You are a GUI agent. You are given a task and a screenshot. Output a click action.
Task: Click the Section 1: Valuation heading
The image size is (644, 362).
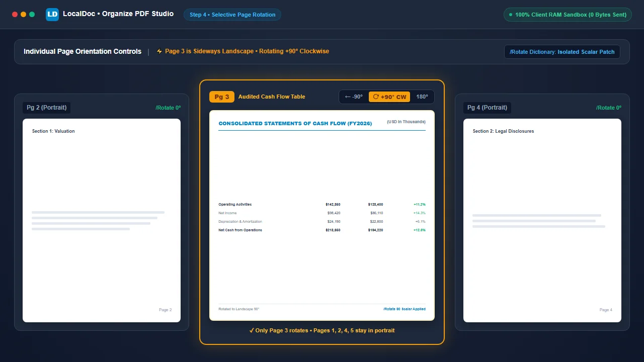53,131
